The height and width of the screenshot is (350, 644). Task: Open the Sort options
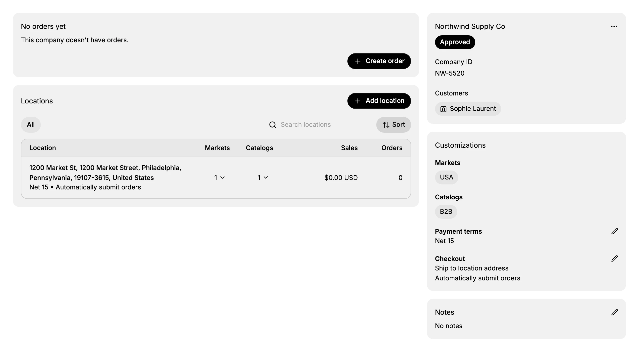[x=393, y=125]
